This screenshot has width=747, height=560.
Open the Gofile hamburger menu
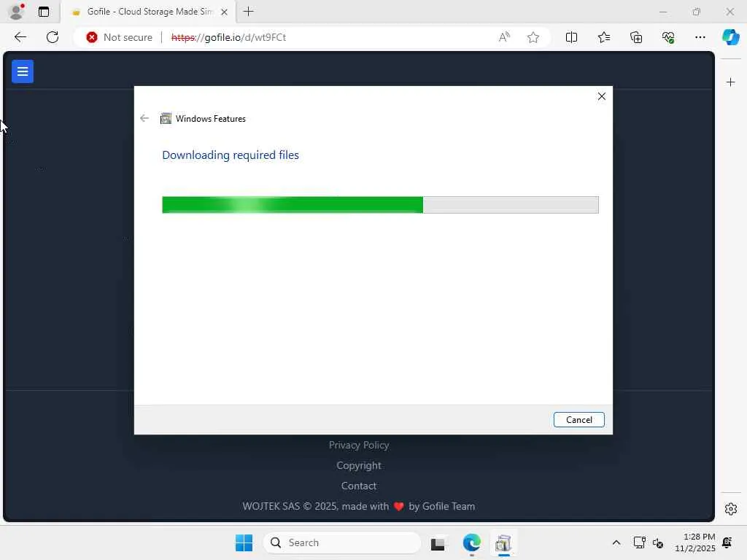[23, 71]
